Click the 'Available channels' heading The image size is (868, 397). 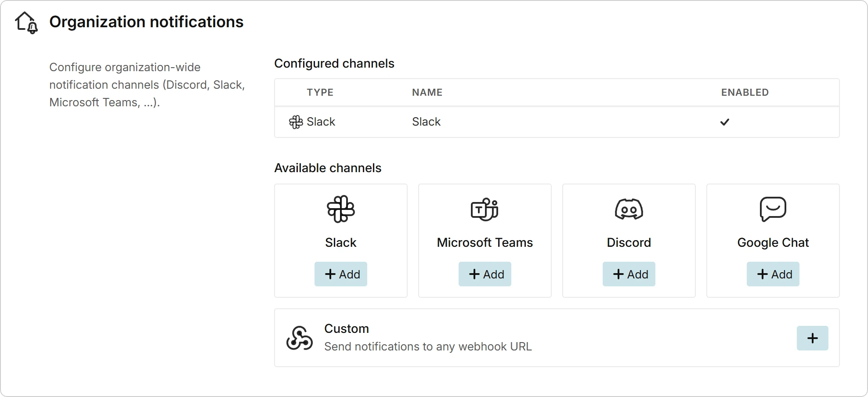[x=328, y=168]
